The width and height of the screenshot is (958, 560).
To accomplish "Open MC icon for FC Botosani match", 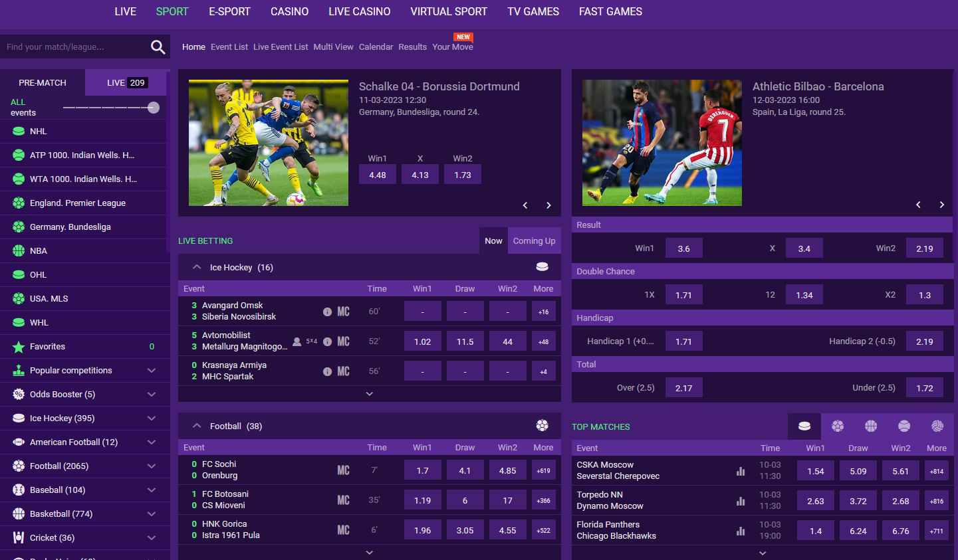I will tap(343, 500).
